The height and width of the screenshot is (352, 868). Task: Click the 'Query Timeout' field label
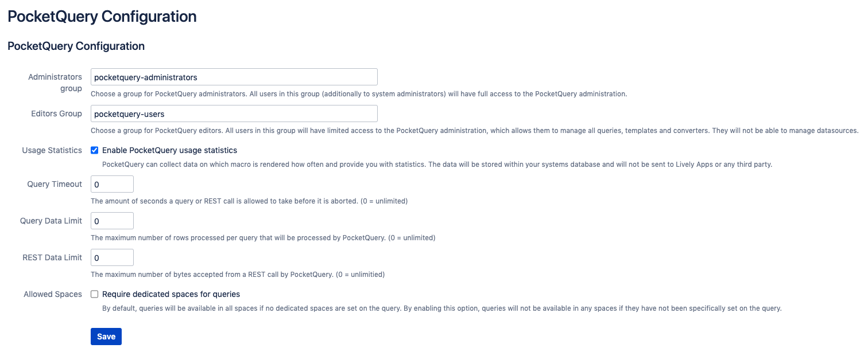pyautogui.click(x=55, y=184)
